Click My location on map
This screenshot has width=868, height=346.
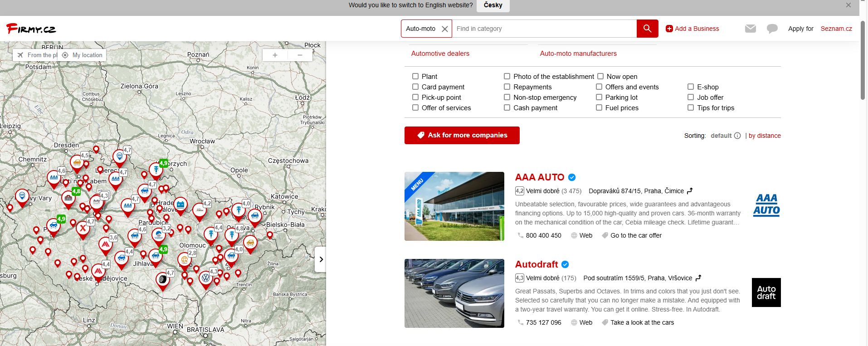coord(83,55)
